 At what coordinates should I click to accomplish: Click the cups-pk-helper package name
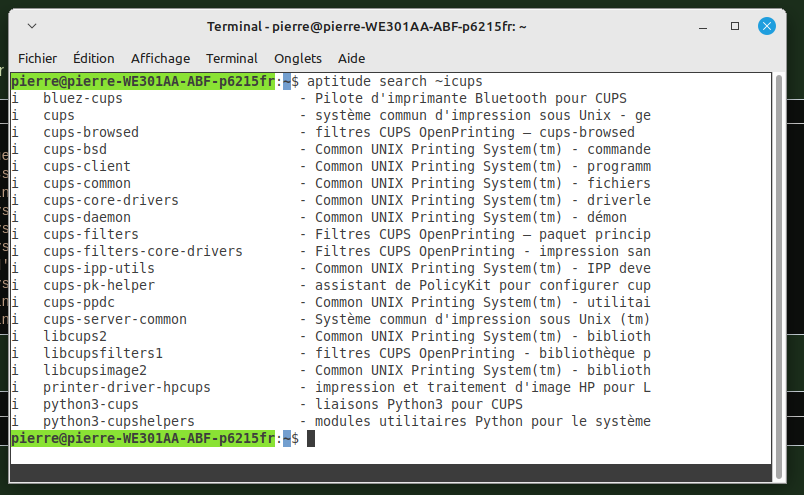pyautogui.click(x=98, y=285)
